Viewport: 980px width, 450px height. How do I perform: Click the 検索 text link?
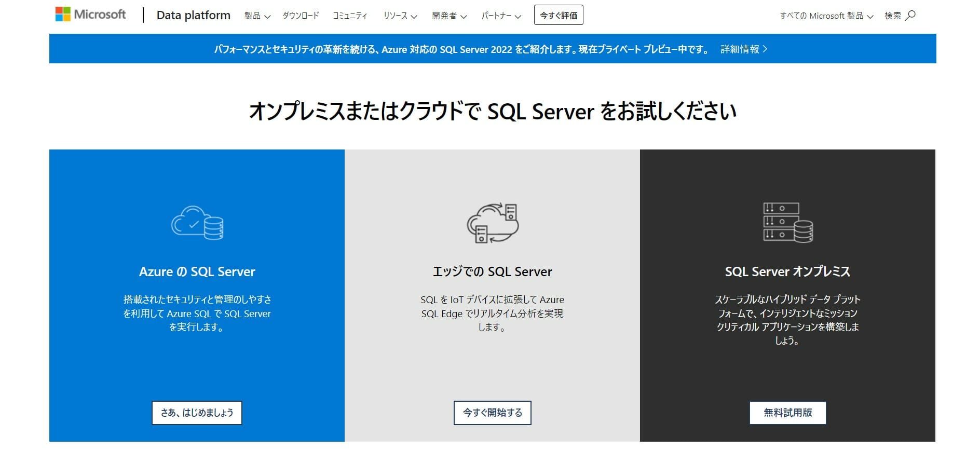[893, 16]
